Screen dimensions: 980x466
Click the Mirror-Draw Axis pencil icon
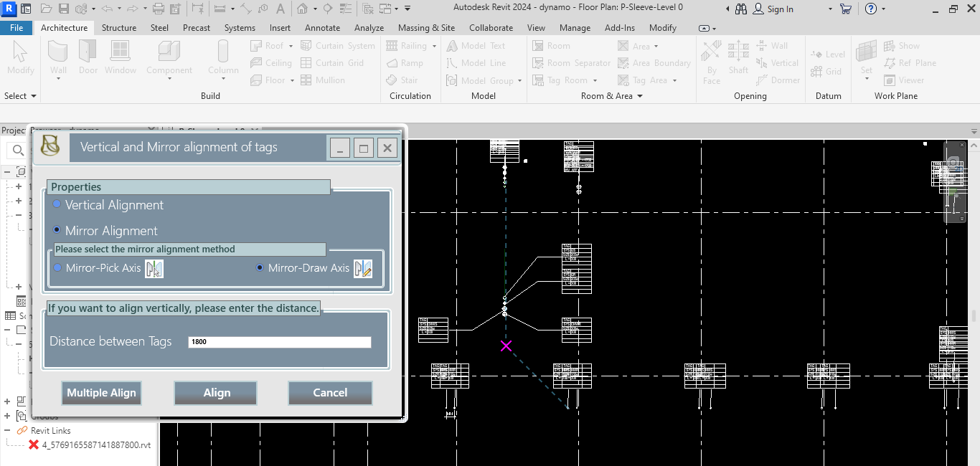coord(363,269)
